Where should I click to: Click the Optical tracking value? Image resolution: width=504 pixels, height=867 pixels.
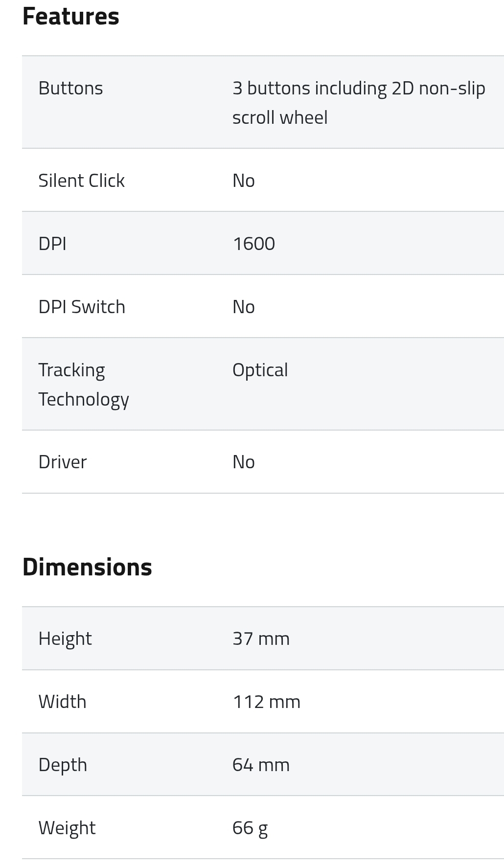pos(260,370)
